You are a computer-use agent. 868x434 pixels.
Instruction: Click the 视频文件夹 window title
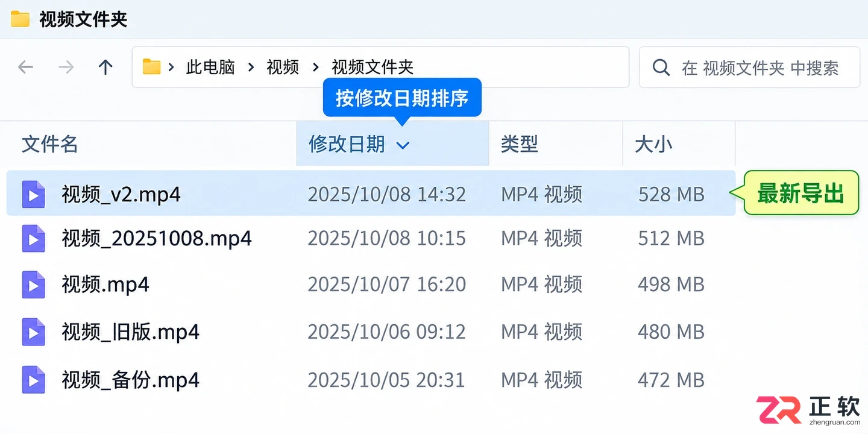[x=84, y=19]
